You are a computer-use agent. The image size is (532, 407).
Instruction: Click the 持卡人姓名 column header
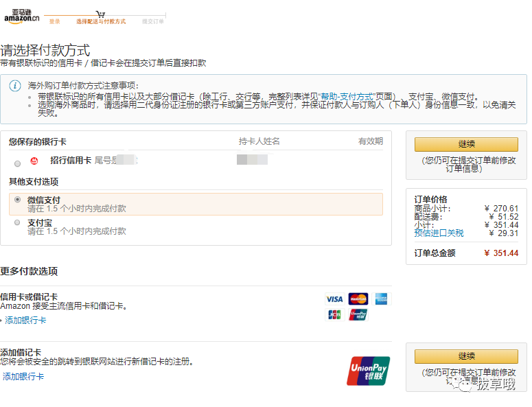pyautogui.click(x=259, y=141)
